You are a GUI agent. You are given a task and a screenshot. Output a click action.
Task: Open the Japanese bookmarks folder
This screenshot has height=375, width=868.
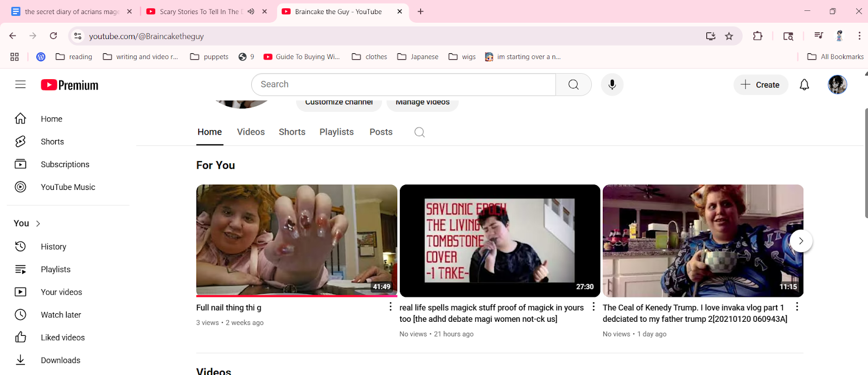click(418, 56)
